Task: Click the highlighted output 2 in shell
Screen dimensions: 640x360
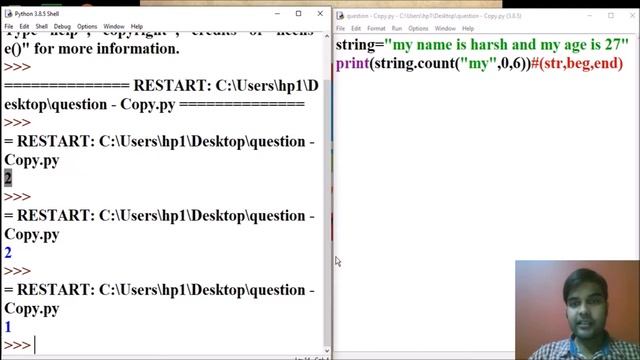Action: [8, 178]
